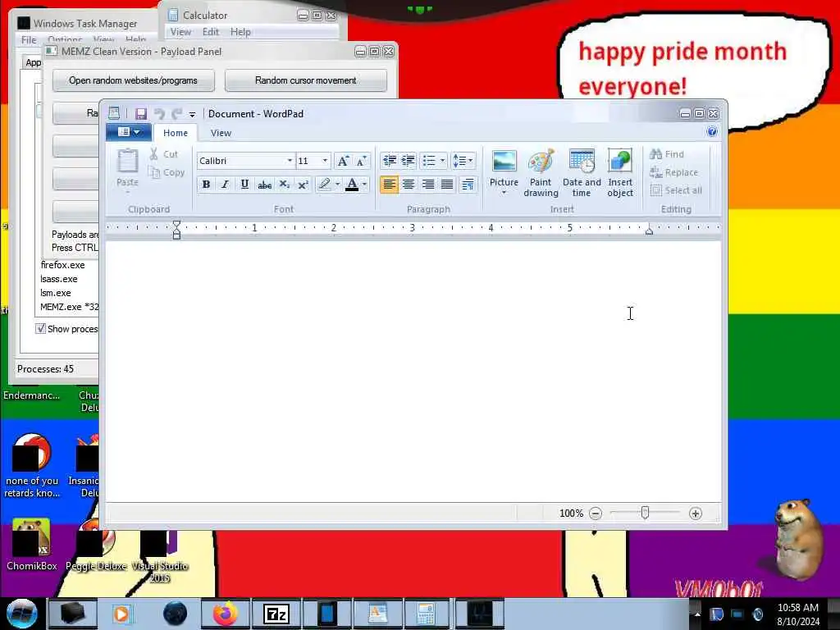Click the Grow font icon

pos(343,161)
